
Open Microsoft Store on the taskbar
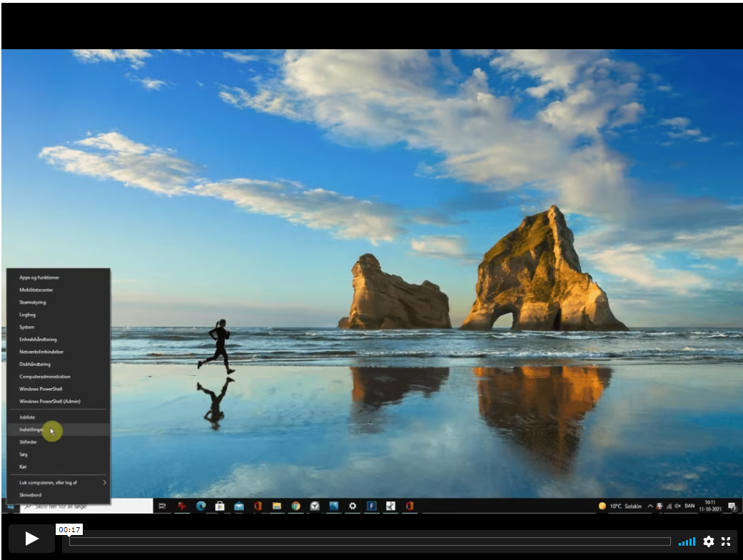pos(220,506)
